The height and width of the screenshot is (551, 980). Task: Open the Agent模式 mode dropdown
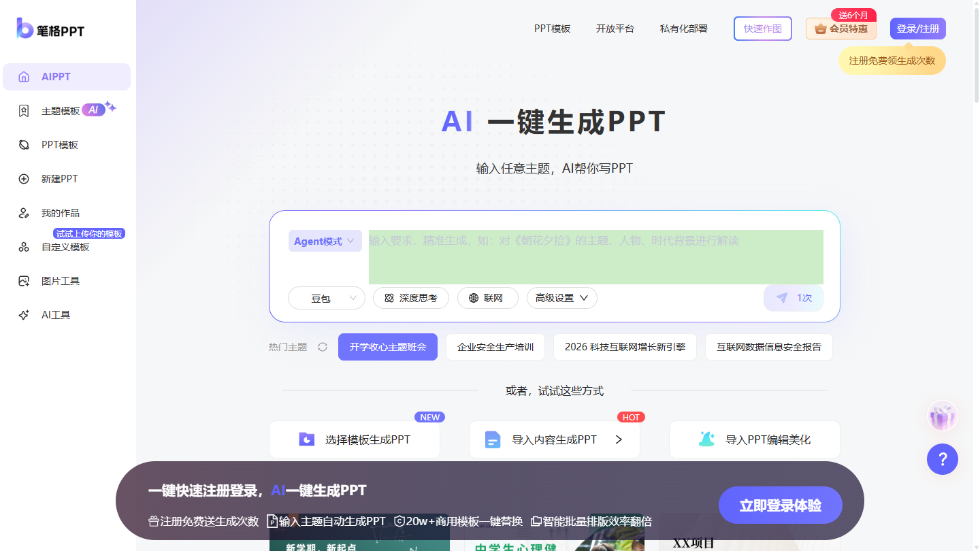pos(325,241)
